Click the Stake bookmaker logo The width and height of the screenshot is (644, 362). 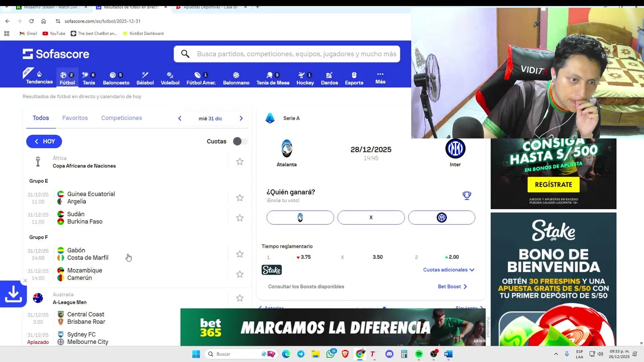point(272,270)
